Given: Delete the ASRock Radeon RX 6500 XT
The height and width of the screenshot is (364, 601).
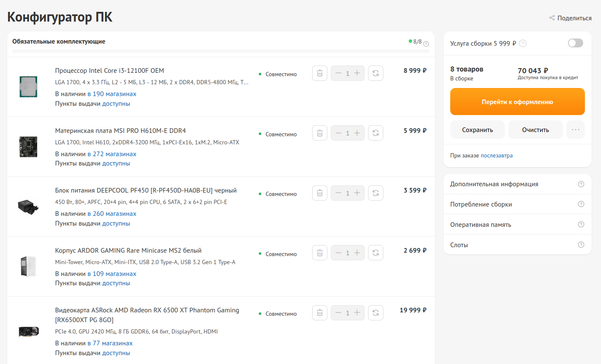Looking at the screenshot, I should (x=320, y=313).
